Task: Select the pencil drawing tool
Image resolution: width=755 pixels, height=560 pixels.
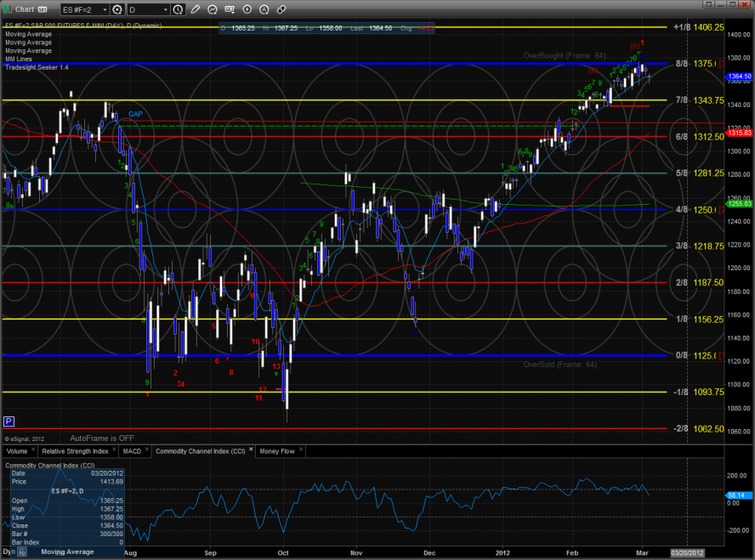Action: [197, 9]
